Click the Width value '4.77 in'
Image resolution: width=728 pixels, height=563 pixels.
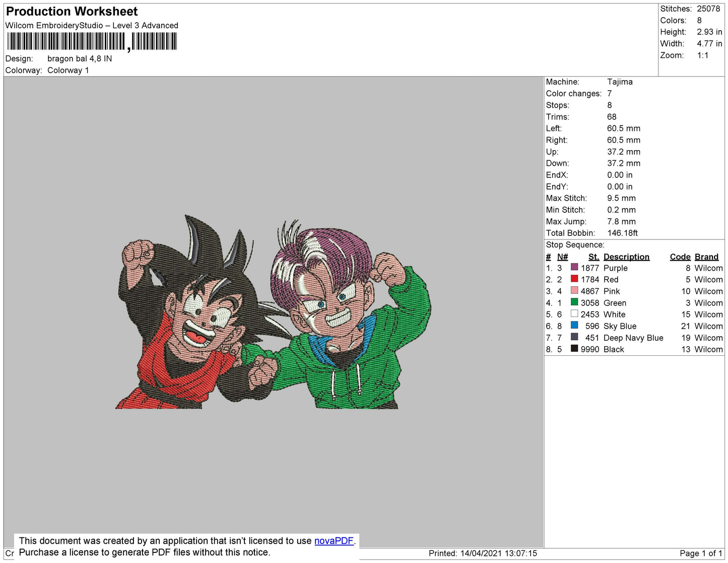click(x=709, y=43)
